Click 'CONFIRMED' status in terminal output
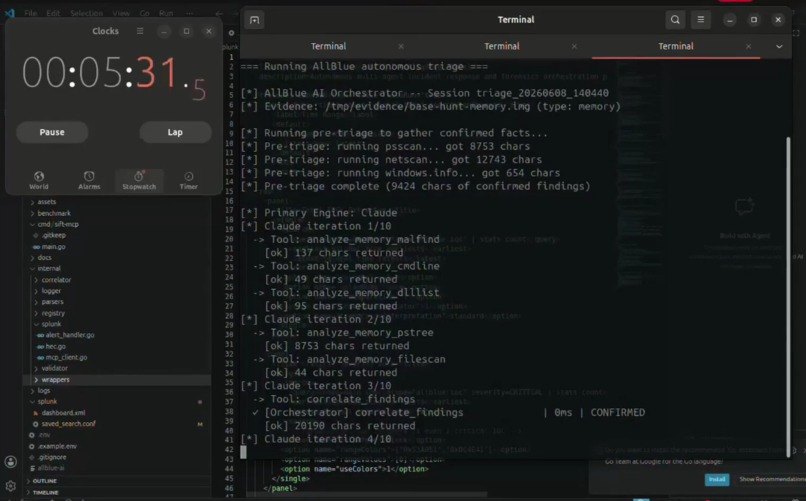 pos(617,412)
